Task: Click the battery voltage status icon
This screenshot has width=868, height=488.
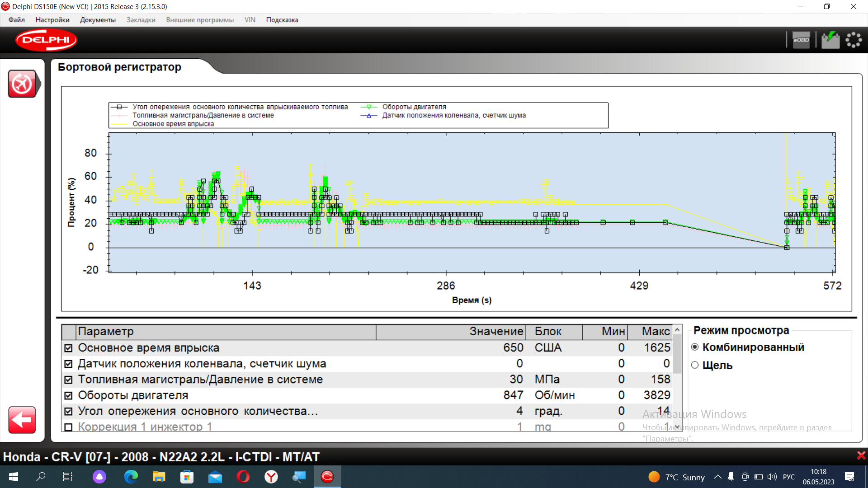Action: tap(830, 40)
